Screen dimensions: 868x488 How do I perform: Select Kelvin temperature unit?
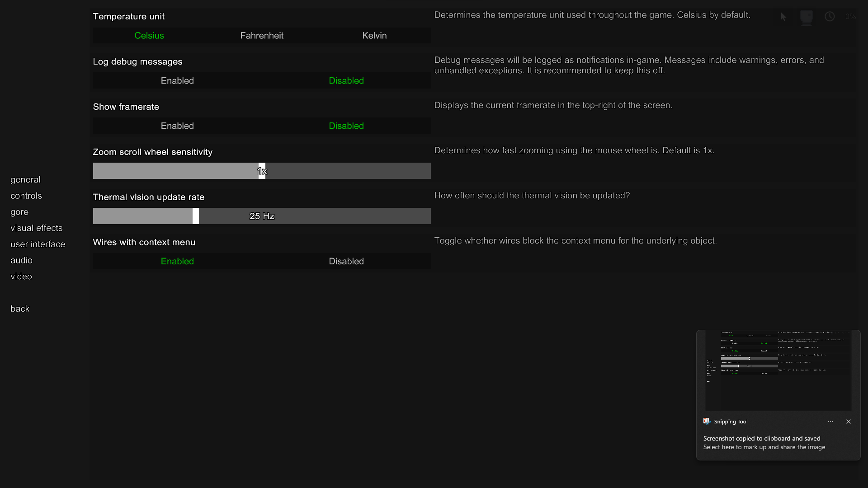click(374, 36)
